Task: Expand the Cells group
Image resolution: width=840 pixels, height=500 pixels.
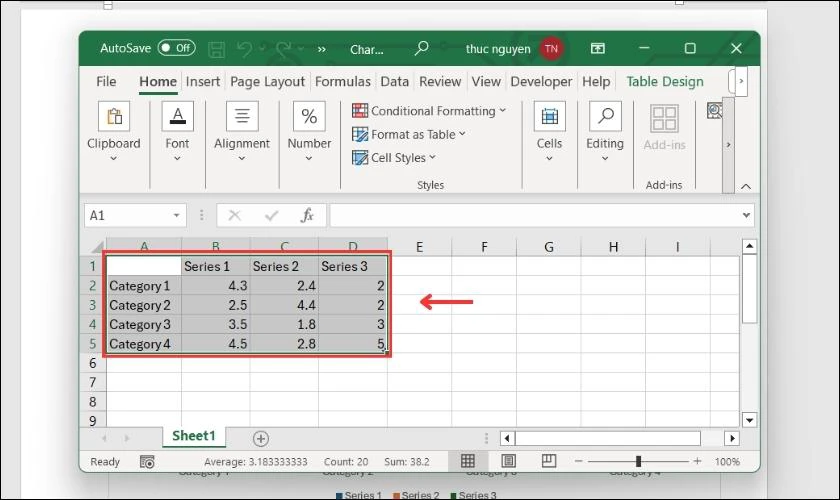Action: [550, 132]
